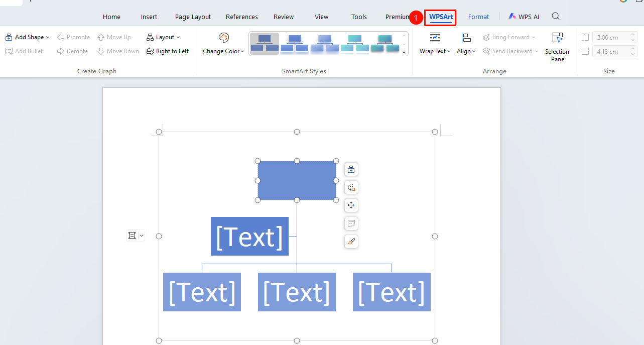Image resolution: width=644 pixels, height=345 pixels.
Task: Select the top blue shape in the diagram
Action: click(297, 181)
